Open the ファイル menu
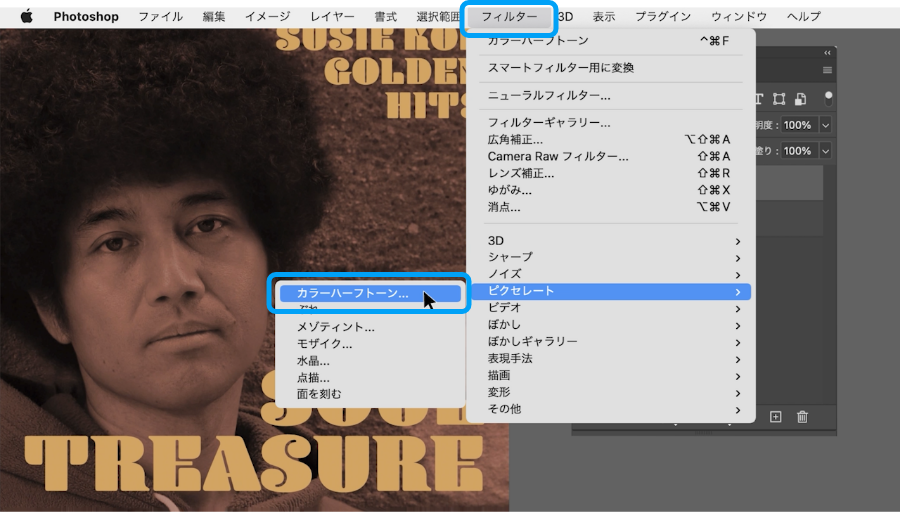 [x=161, y=17]
